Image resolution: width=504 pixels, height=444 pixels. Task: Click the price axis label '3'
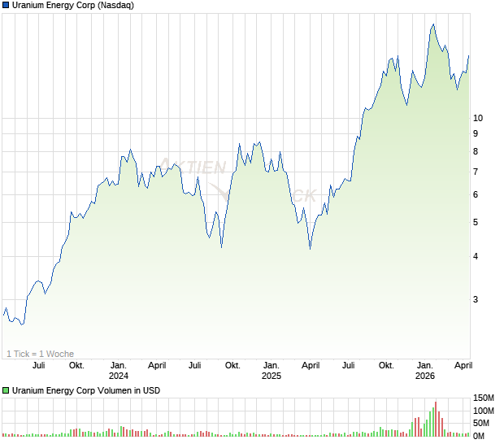point(476,299)
